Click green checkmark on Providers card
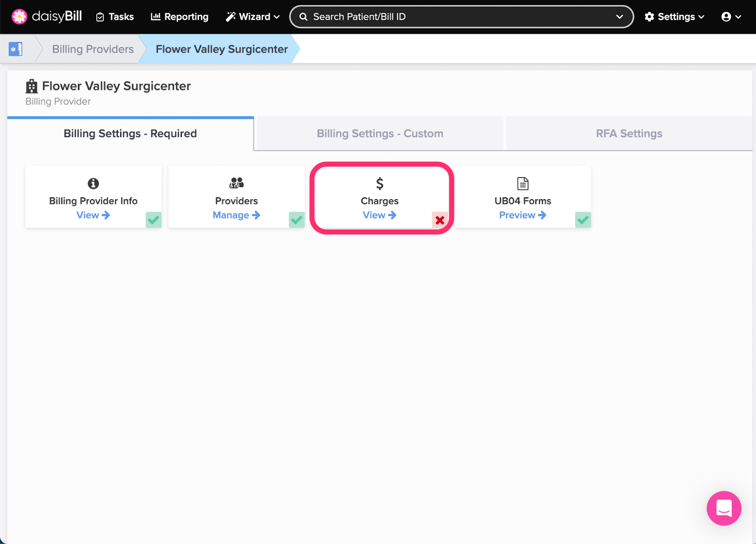 [x=297, y=220]
